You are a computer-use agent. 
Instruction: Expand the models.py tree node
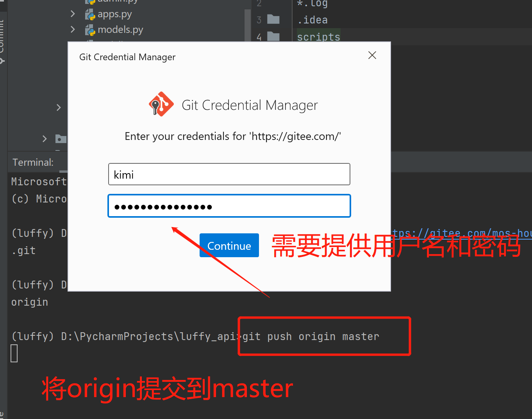click(x=73, y=29)
